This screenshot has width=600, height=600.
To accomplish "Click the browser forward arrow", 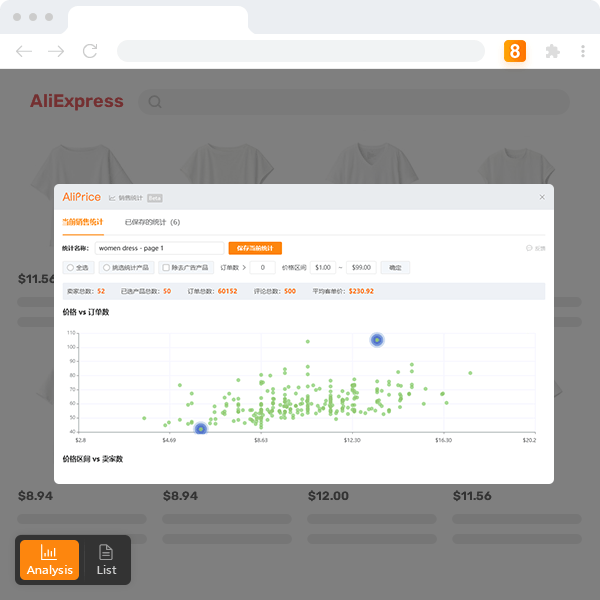I will tap(56, 51).
